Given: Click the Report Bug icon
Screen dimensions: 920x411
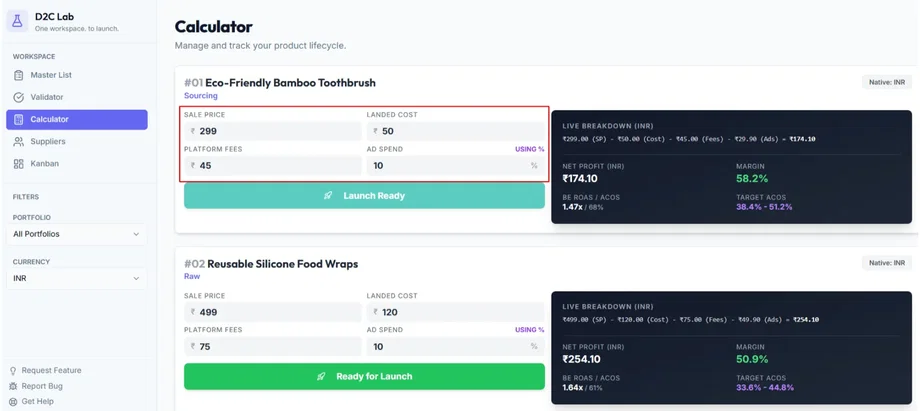Looking at the screenshot, I should 13,386.
